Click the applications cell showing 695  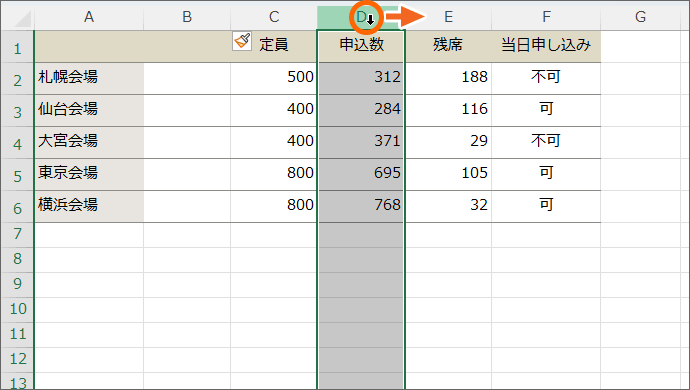pos(361,175)
